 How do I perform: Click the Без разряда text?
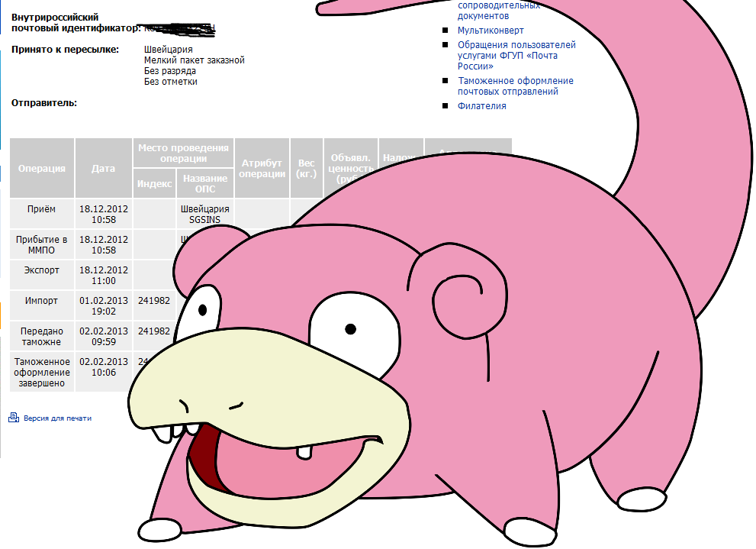169,71
